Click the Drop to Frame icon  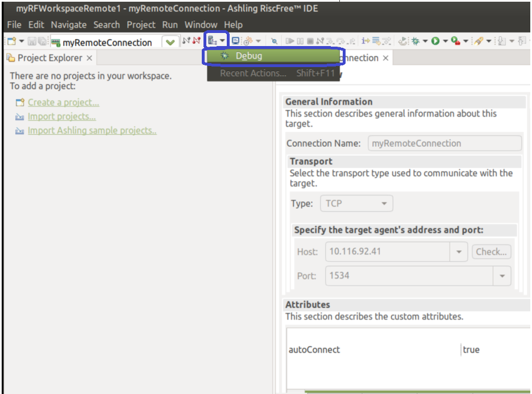376,41
